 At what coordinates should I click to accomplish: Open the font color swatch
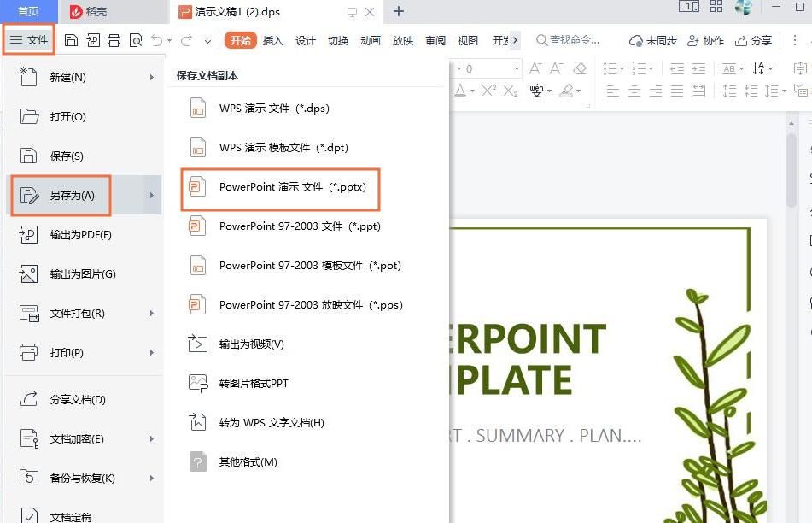click(x=462, y=91)
